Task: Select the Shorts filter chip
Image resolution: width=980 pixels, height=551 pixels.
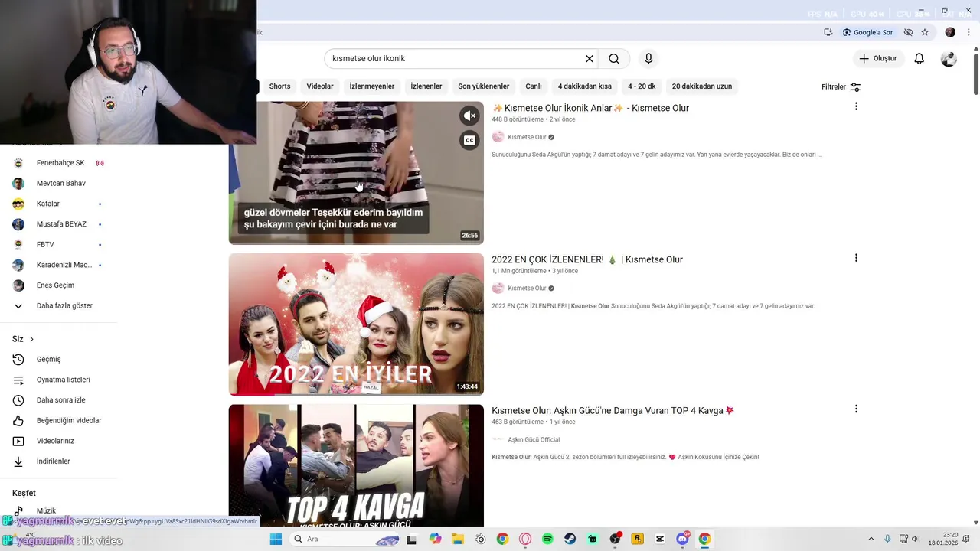Action: click(x=279, y=86)
